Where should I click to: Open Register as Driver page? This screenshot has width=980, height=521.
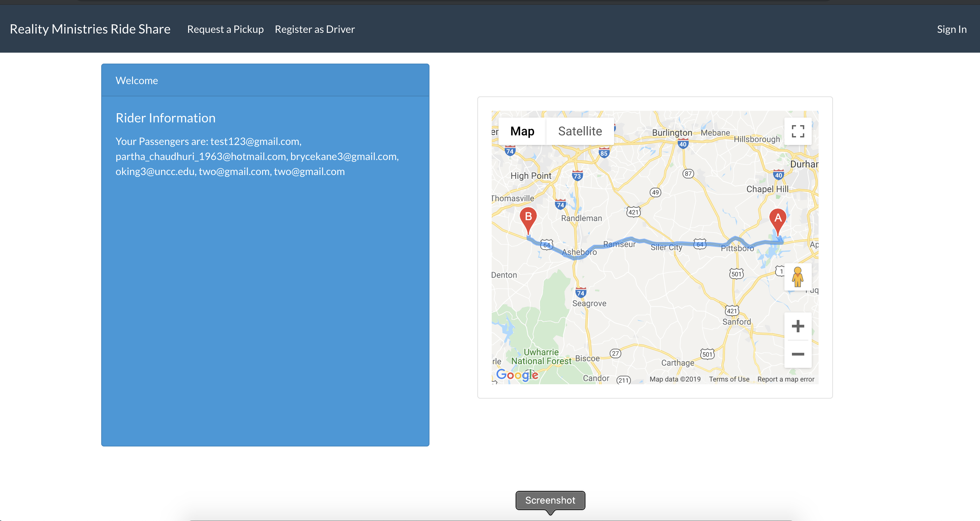coord(315,29)
